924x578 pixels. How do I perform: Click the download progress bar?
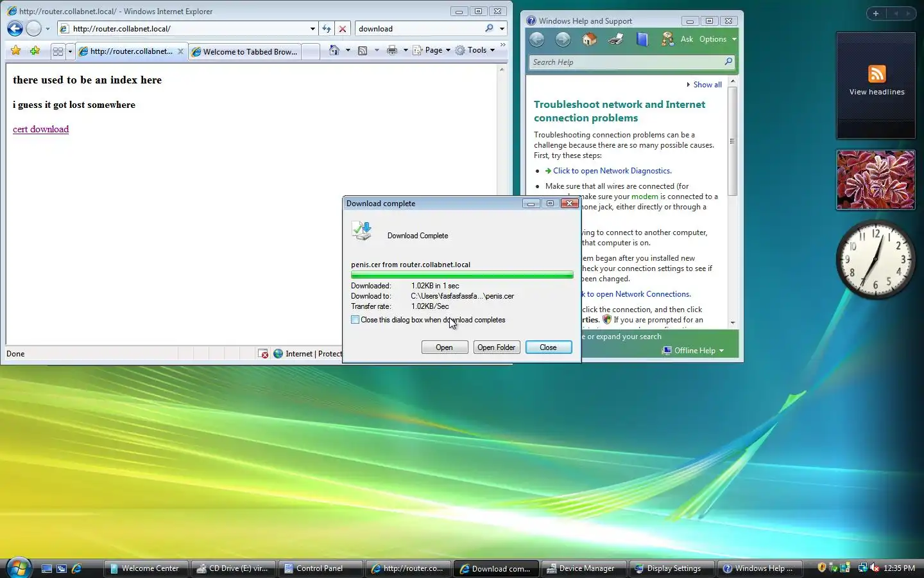click(462, 275)
